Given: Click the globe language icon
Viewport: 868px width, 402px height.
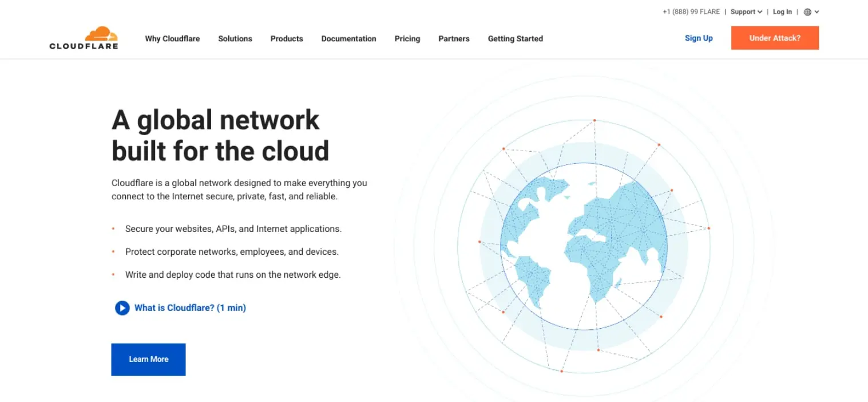Looking at the screenshot, I should [807, 12].
